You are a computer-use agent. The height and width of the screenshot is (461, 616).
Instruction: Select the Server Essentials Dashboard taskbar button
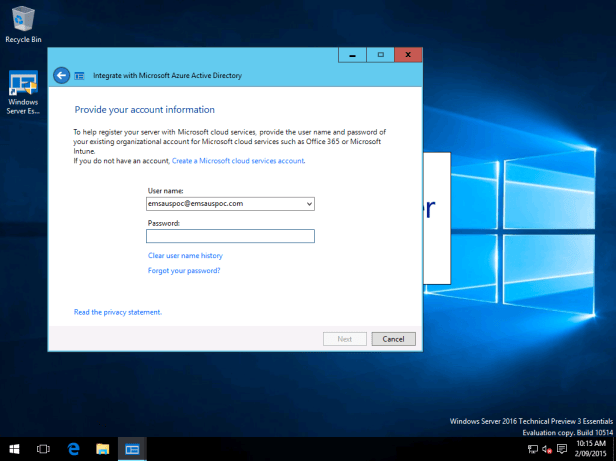pos(132,449)
